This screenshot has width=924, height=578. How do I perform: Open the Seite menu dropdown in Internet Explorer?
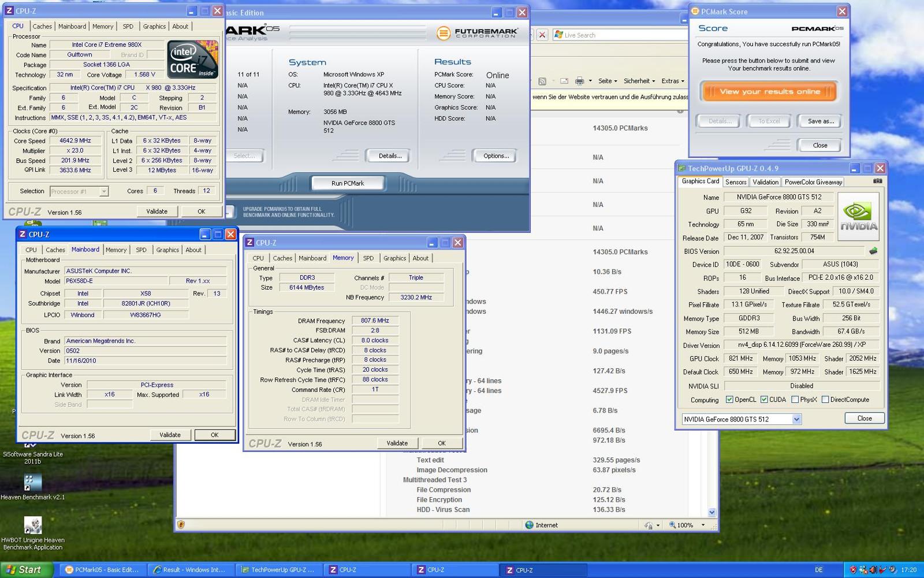pos(608,81)
